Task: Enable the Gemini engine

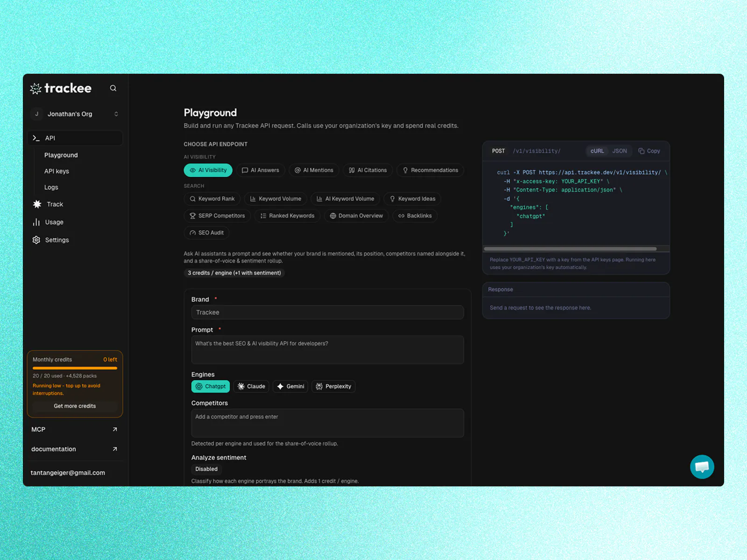Action: [x=290, y=386]
